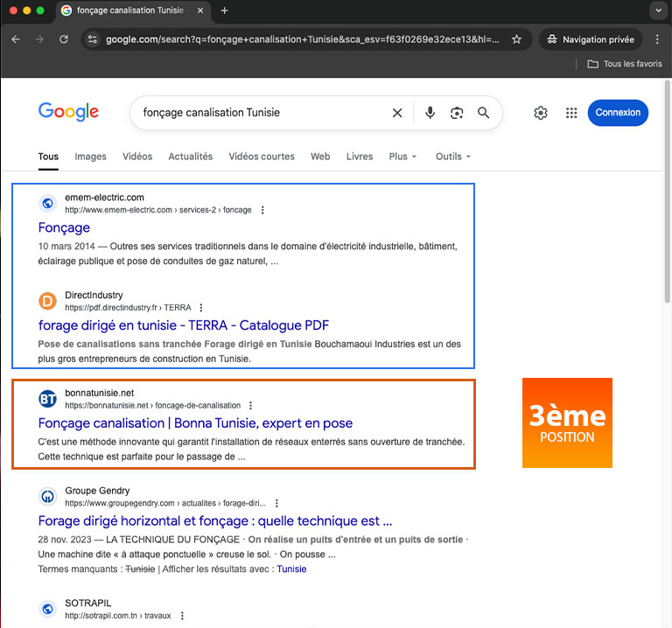Open the Google apps grid icon
This screenshot has height=628, width=672.
click(571, 113)
